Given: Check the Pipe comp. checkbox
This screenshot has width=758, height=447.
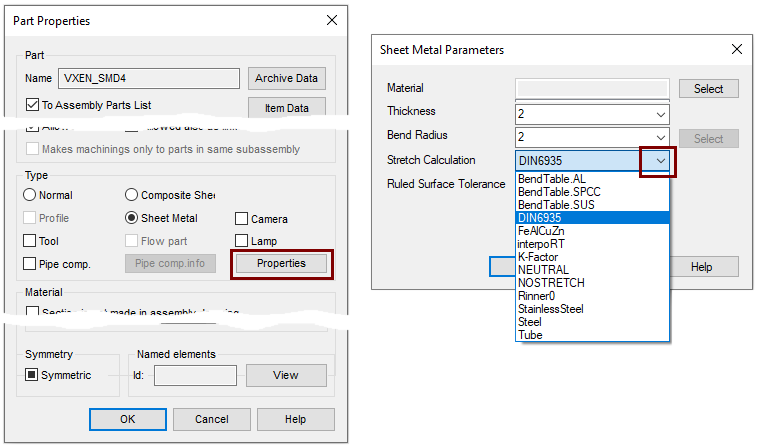Looking at the screenshot, I should 30,264.
